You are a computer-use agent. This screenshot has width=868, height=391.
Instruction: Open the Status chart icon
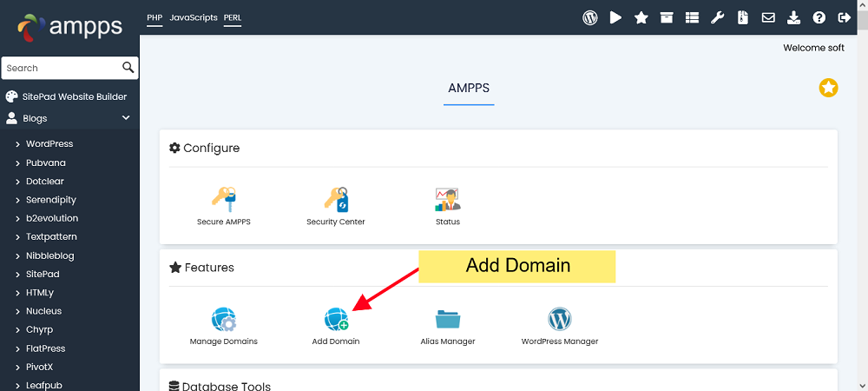coord(448,199)
